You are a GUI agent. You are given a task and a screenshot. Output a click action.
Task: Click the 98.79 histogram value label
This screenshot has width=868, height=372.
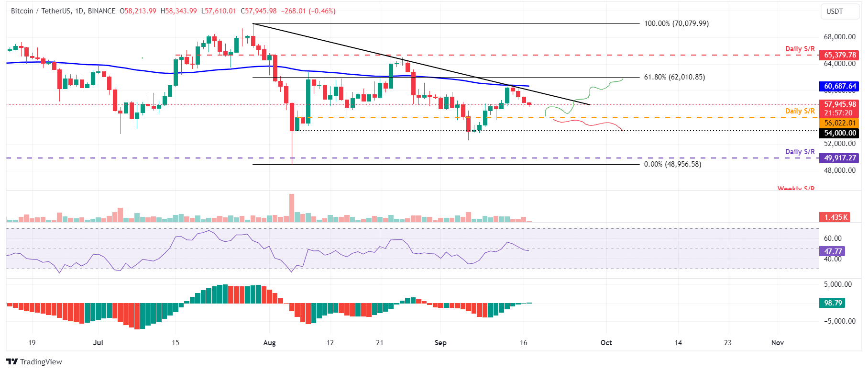tap(833, 303)
